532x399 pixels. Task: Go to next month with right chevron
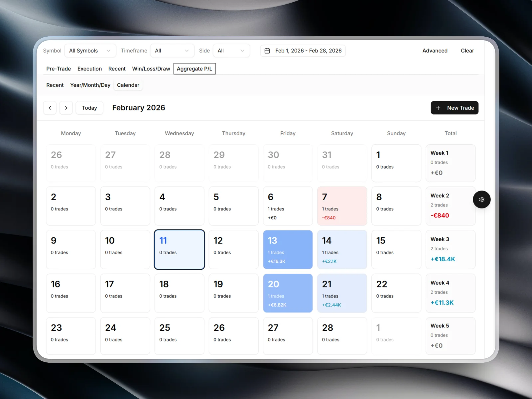pyautogui.click(x=66, y=108)
